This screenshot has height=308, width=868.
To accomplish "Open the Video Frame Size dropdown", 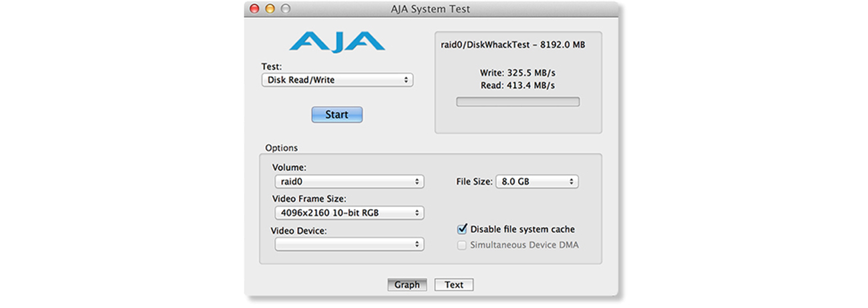I will 349,213.
